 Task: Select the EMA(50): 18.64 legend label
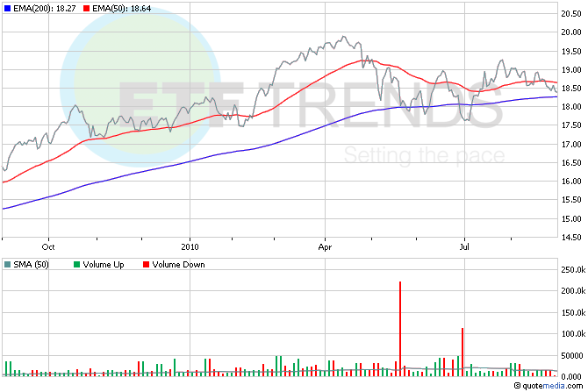tap(122, 8)
